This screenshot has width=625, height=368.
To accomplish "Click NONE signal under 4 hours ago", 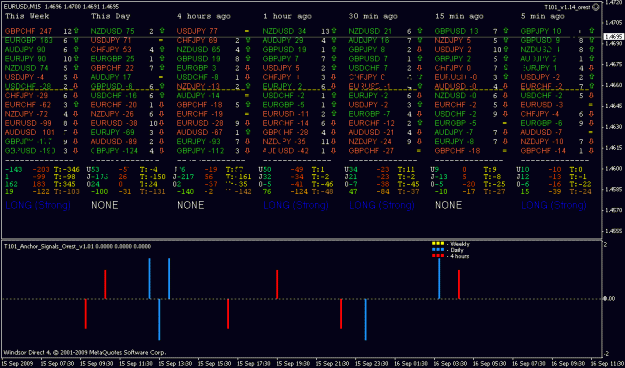I will (x=191, y=205).
